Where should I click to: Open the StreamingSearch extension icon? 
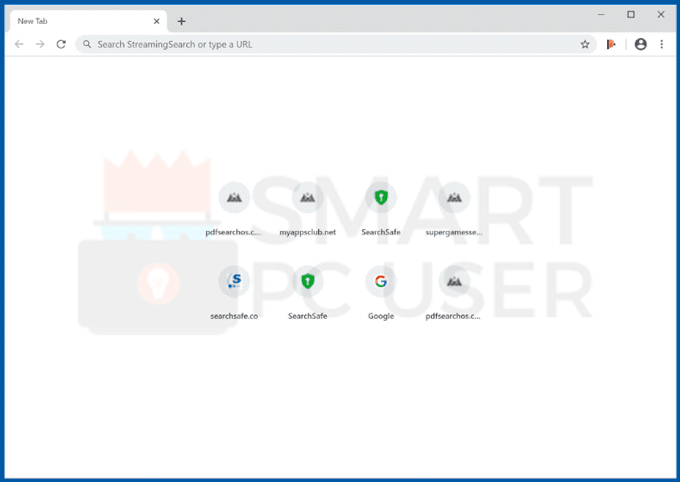tap(611, 44)
